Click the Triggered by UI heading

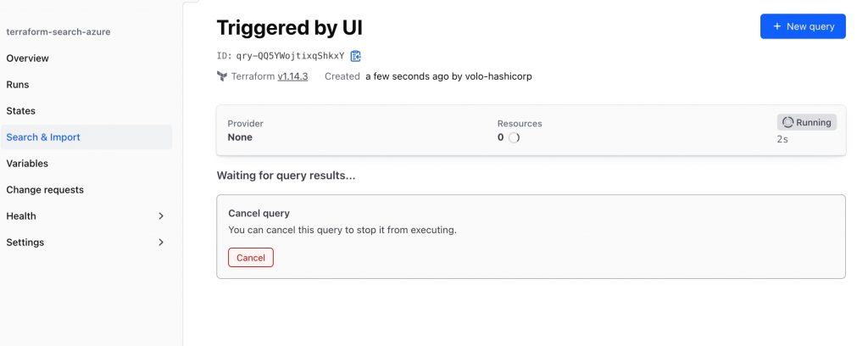pyautogui.click(x=289, y=27)
